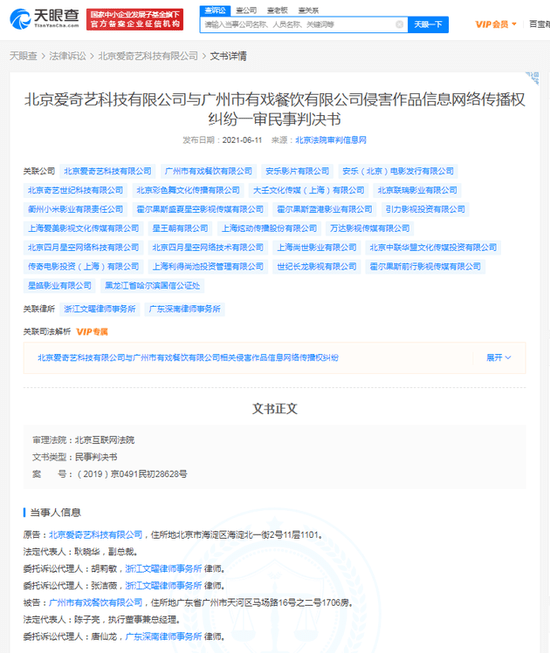Expand judicial analysis with 展开 chevron
Viewport: 550px width, 653px height.
coord(499,358)
